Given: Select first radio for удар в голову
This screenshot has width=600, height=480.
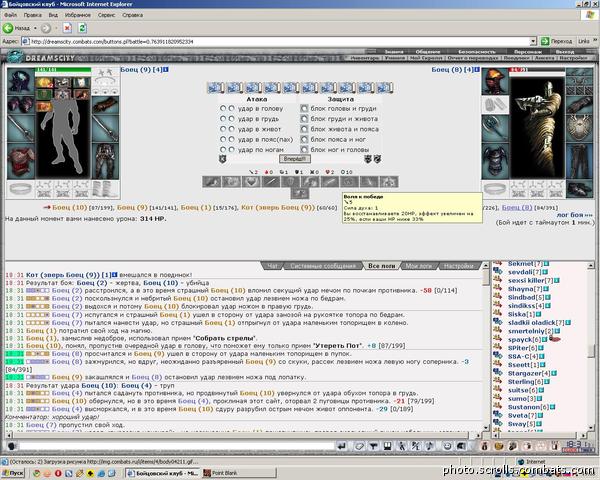Looking at the screenshot, I should (223, 108).
